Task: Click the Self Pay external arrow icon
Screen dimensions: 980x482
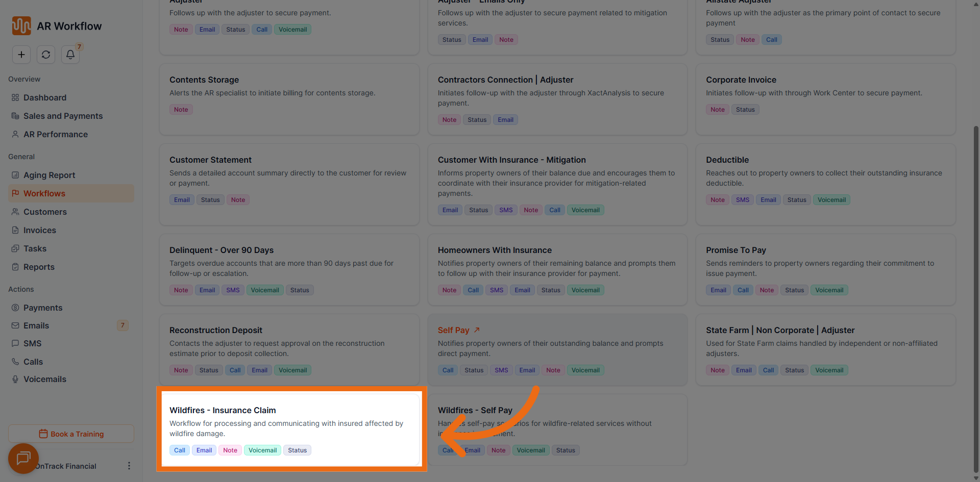Action: 477,330
